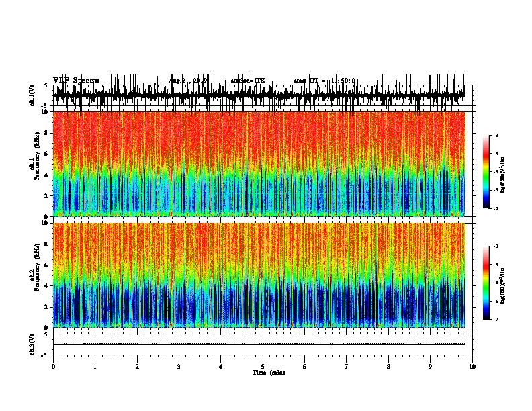Click the '5' tick on the ch.1(V) axis
Image resolution: width=532 pixels, height=411 pixels.
[x=46, y=85]
